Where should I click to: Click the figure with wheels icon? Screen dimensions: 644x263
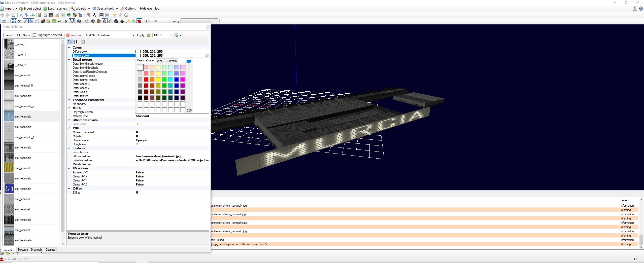94,15
